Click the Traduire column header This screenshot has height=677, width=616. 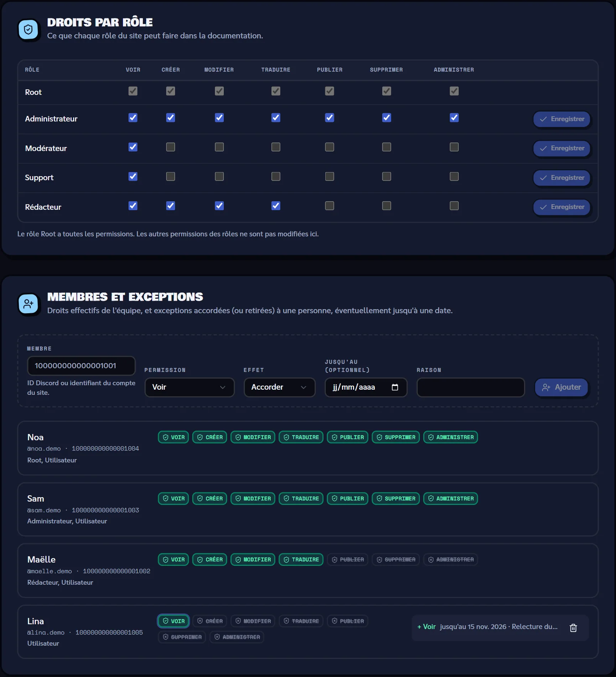click(x=276, y=70)
